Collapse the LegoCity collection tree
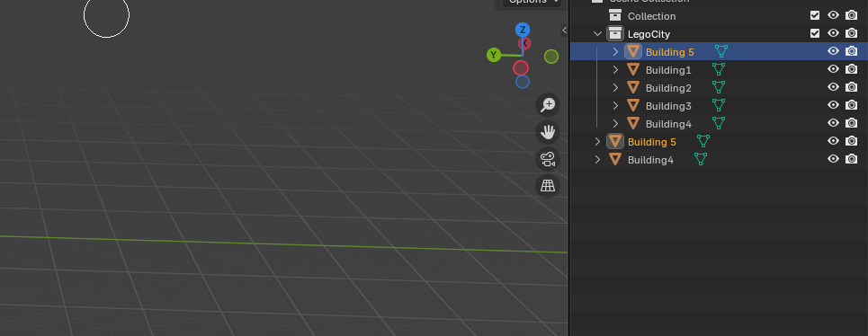The image size is (868, 336). coord(597,33)
